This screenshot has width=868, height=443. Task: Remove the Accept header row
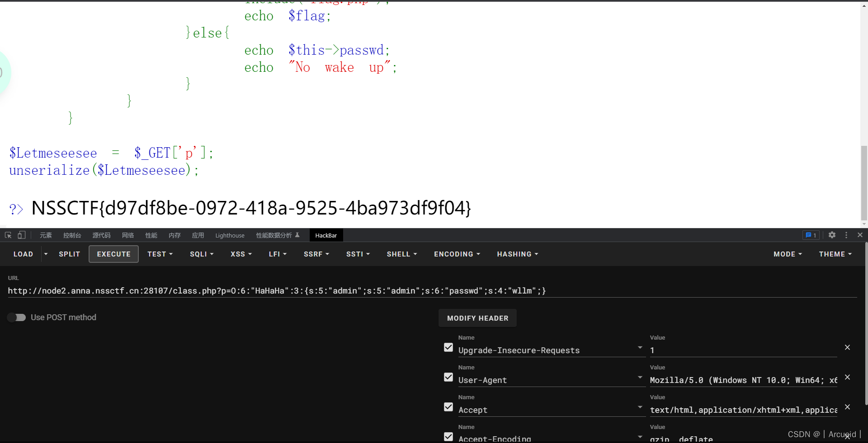tap(847, 407)
